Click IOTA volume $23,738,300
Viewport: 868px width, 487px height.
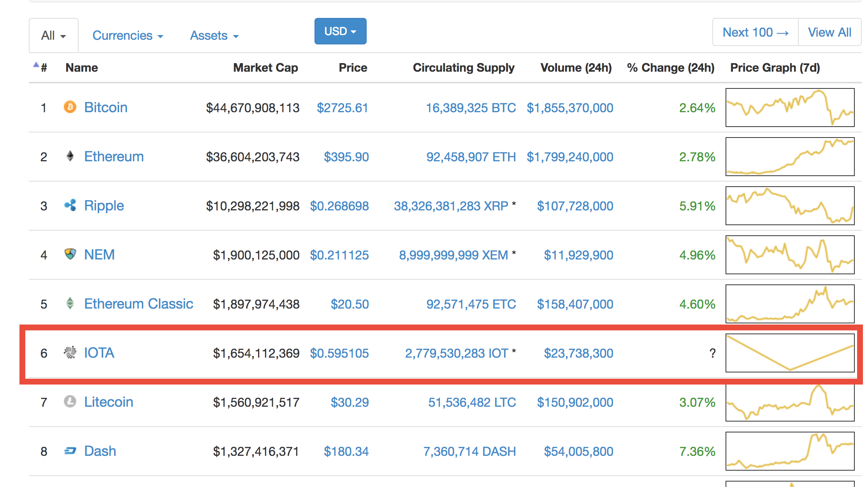pyautogui.click(x=579, y=353)
